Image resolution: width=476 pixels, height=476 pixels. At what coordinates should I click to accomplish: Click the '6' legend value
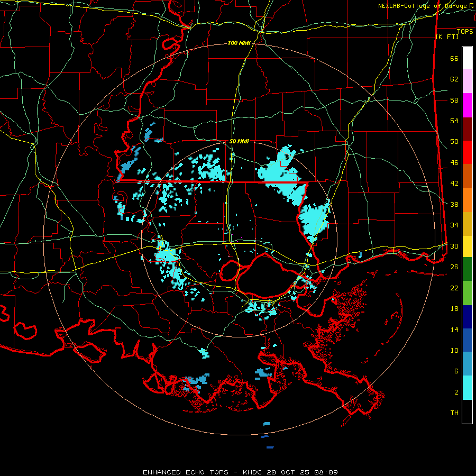coord(456,371)
